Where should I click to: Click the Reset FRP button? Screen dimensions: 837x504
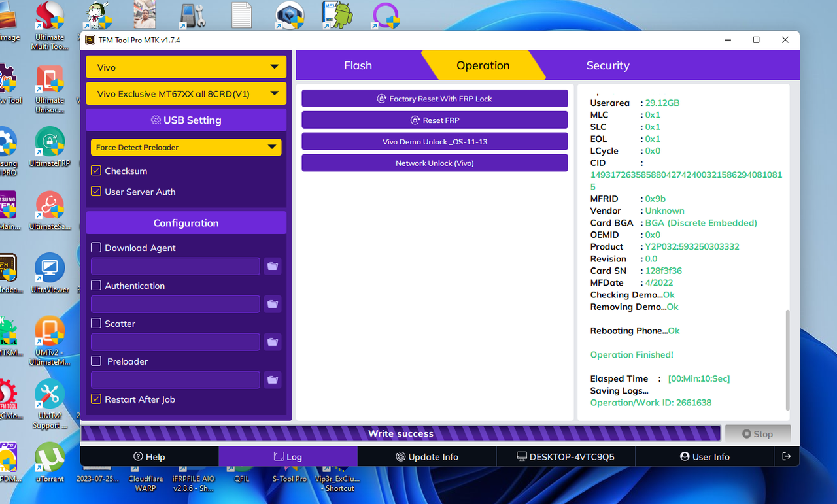pos(434,120)
